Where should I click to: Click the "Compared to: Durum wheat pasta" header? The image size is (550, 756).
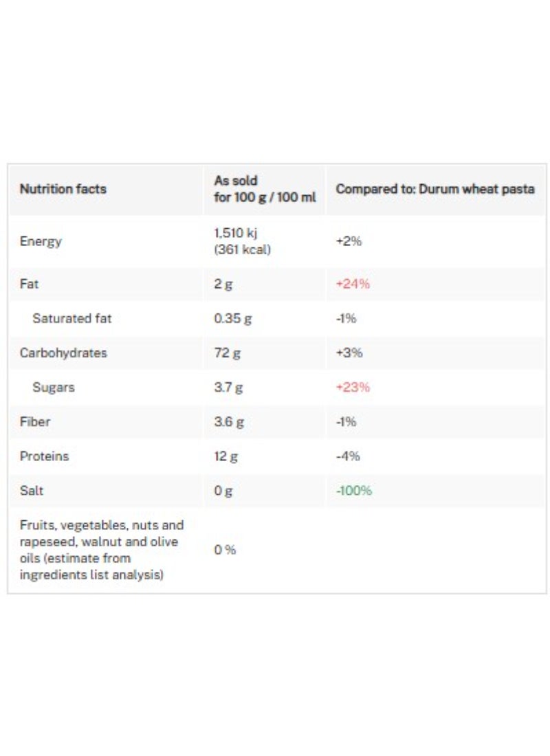pyautogui.click(x=434, y=189)
